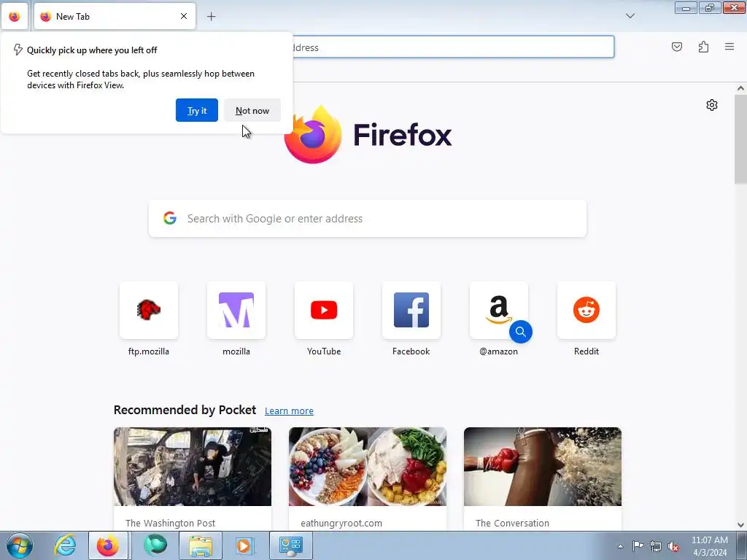Click the Google logo in search box
This screenshot has width=747, height=560.
(x=169, y=218)
